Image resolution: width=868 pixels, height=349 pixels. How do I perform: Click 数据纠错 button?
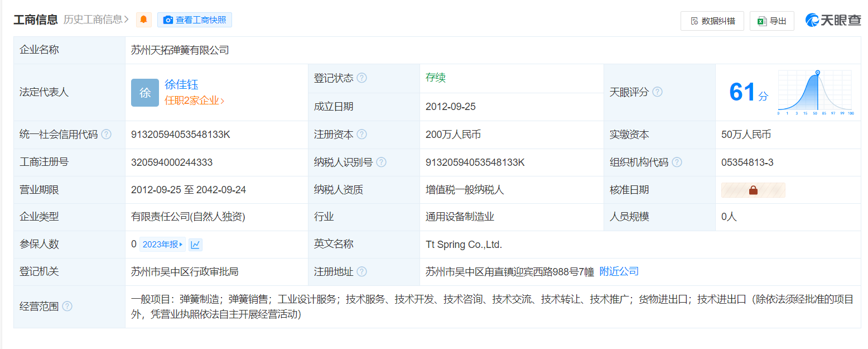[x=712, y=21]
